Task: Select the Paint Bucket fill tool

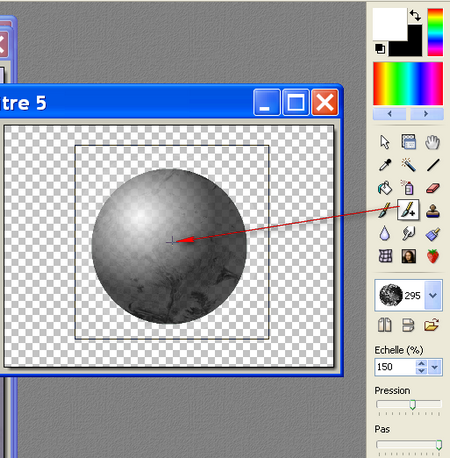Action: pyautogui.click(x=385, y=188)
